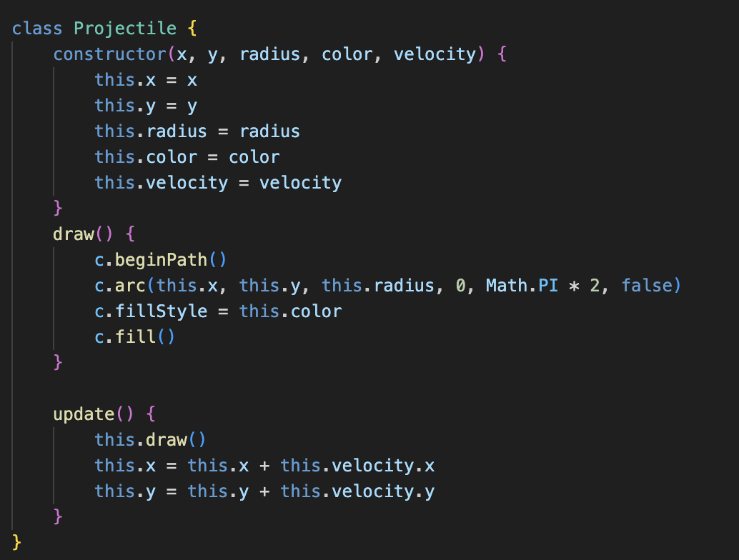Click the Projectile class name
Image resolution: width=739 pixels, height=560 pixels.
125,29
